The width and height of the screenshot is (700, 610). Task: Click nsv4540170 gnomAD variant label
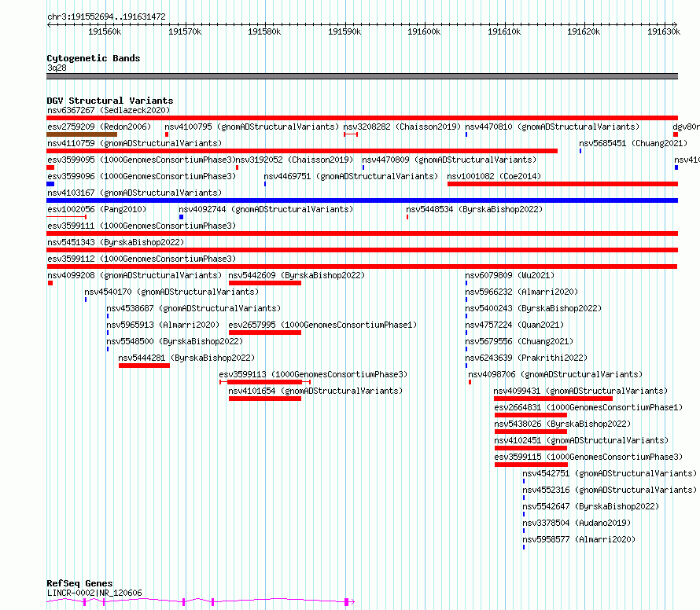click(172, 292)
